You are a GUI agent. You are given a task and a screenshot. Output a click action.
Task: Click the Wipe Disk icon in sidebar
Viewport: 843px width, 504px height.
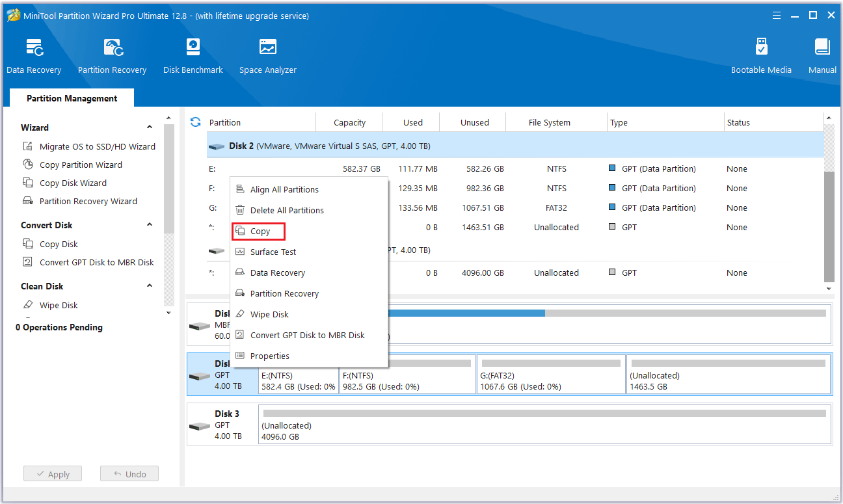(28, 305)
